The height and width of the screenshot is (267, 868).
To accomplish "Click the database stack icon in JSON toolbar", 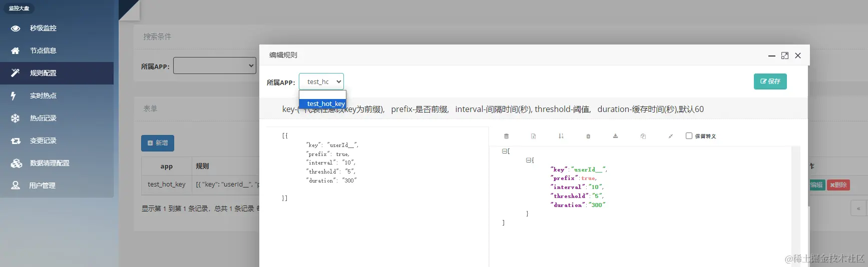I will coord(506,136).
